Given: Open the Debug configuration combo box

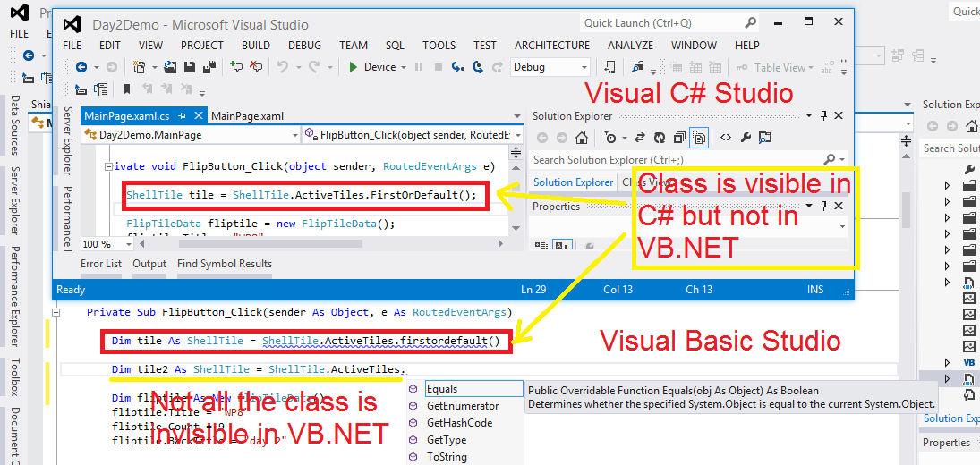Looking at the screenshot, I should (550, 67).
